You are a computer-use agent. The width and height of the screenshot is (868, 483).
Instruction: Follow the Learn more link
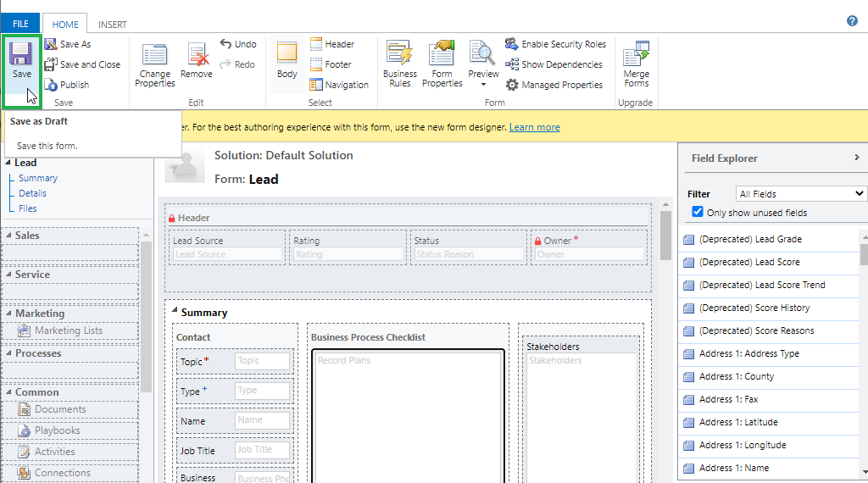534,127
